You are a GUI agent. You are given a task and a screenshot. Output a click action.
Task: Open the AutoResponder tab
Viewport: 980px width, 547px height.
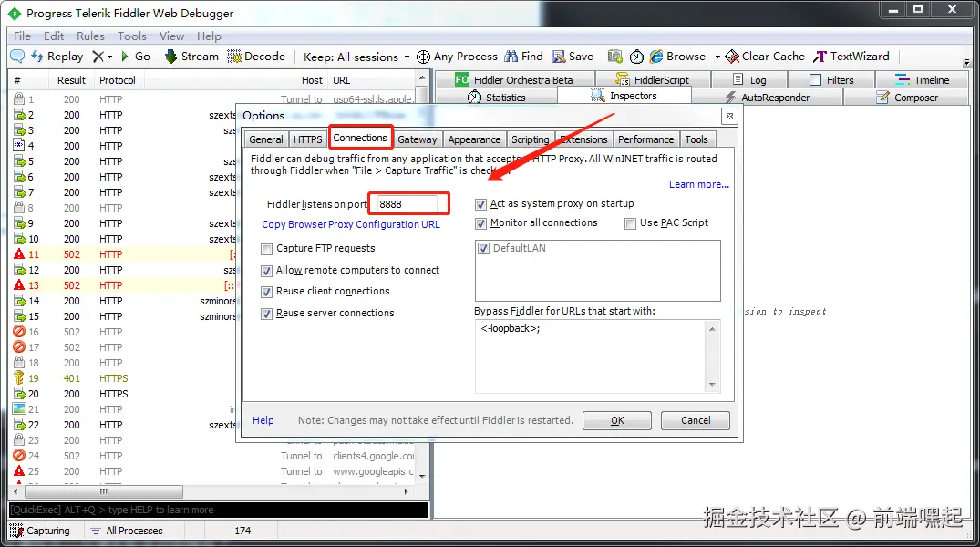click(767, 97)
